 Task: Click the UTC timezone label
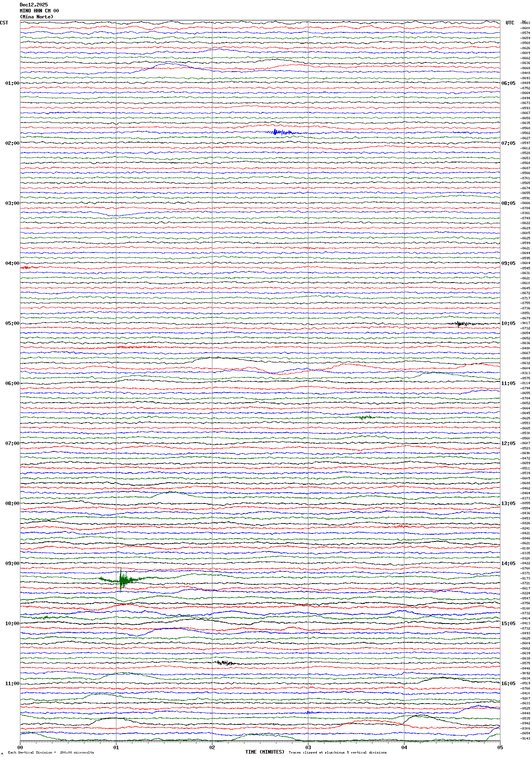[510, 23]
